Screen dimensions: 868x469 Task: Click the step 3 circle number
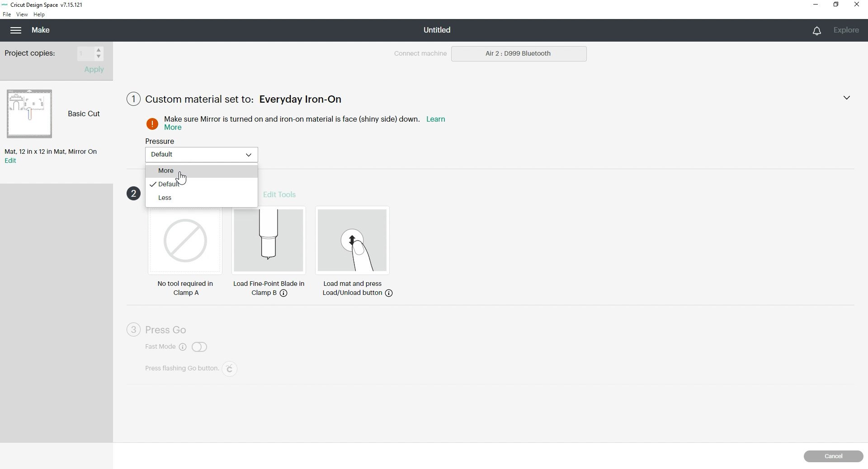pyautogui.click(x=133, y=329)
